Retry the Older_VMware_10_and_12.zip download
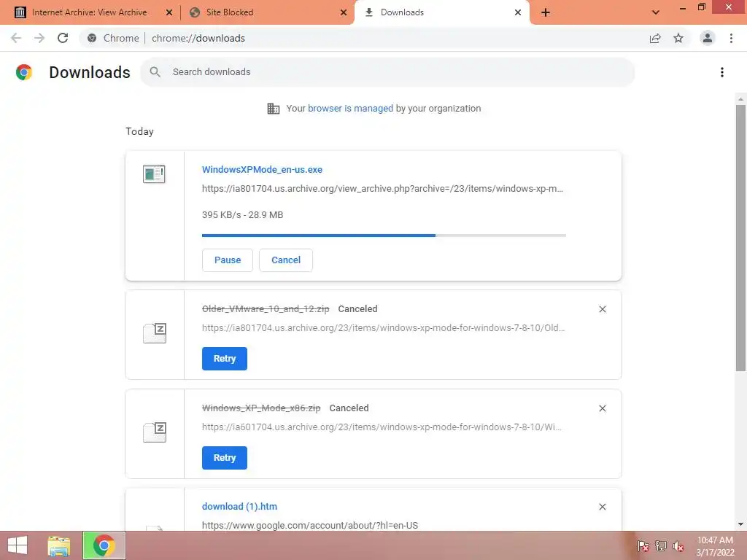Image resolution: width=747 pixels, height=560 pixels. [225, 359]
